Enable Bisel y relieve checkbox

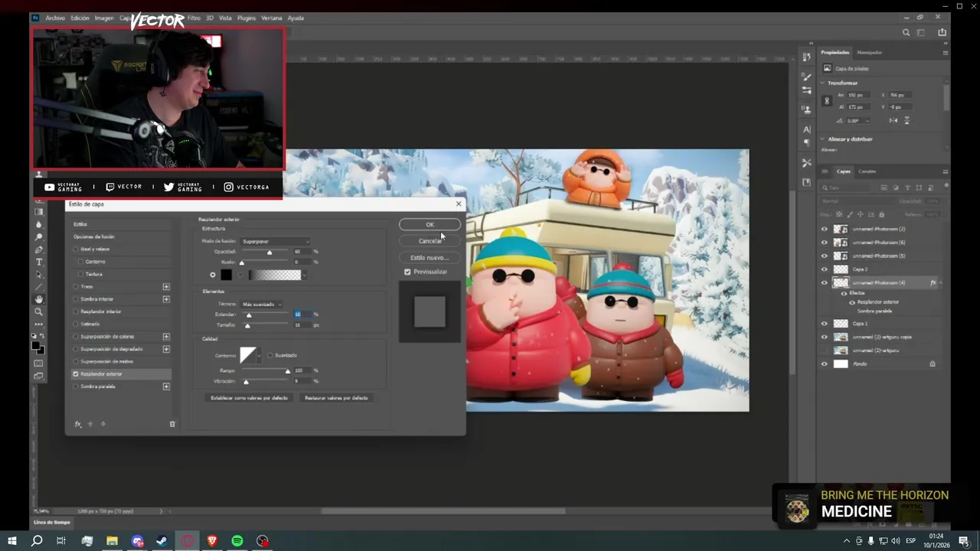(x=76, y=249)
